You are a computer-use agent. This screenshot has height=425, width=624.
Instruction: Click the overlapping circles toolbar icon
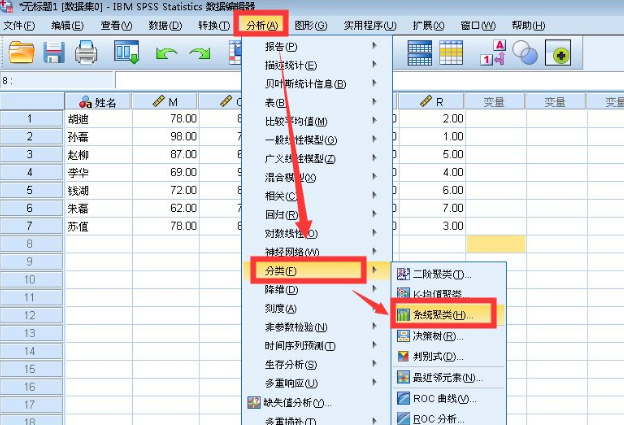coord(525,52)
